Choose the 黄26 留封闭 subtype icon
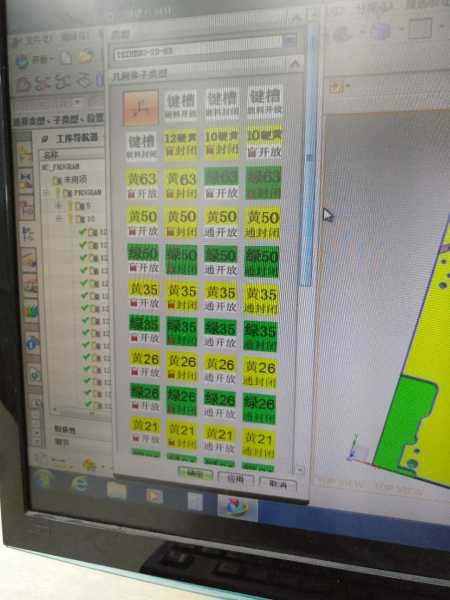This screenshot has height=600, width=450. [x=182, y=366]
